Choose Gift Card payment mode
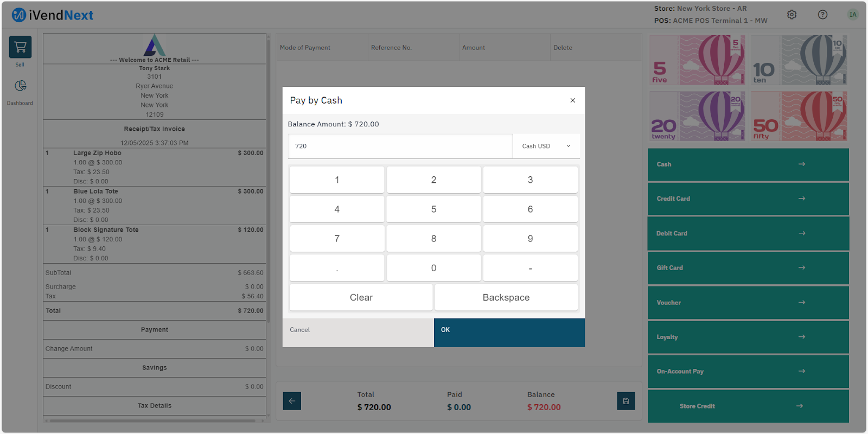Image resolution: width=868 pixels, height=434 pixels. click(748, 268)
